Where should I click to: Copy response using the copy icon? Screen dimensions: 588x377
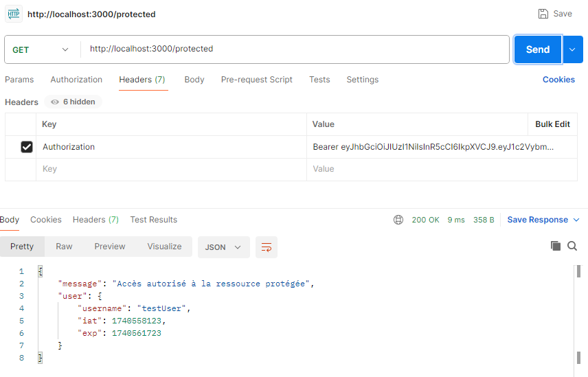click(556, 246)
